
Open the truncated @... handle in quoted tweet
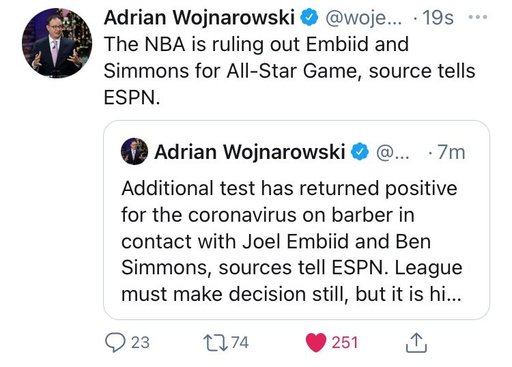coord(392,152)
